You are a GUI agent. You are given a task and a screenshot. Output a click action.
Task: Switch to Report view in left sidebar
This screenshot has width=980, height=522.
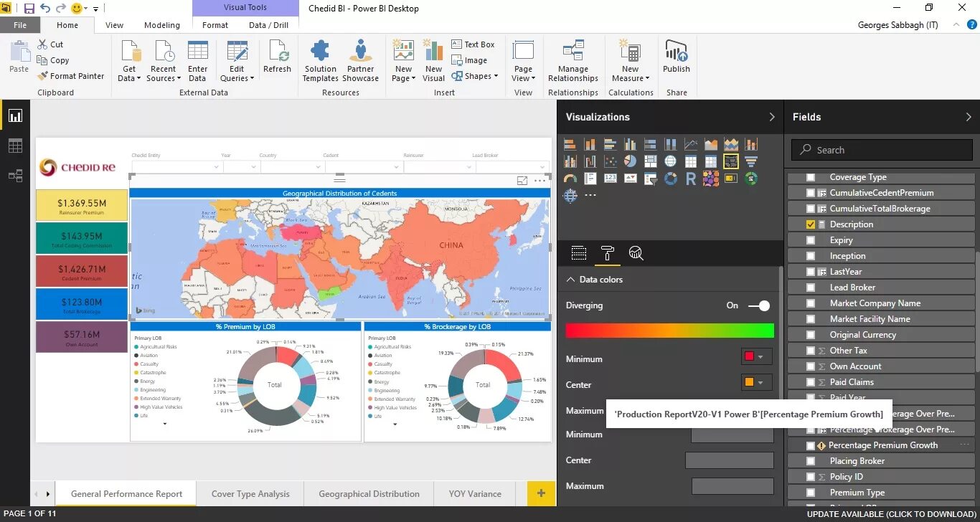click(15, 115)
